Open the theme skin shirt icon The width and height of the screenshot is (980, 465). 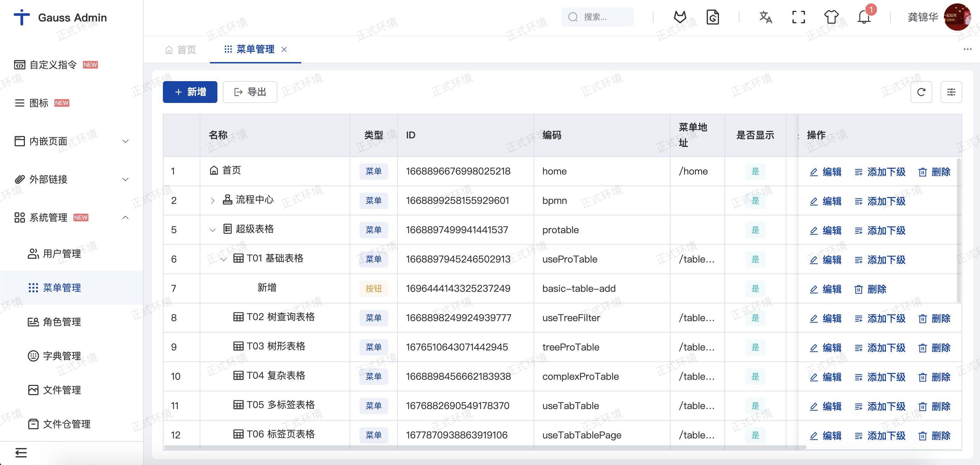tap(831, 17)
